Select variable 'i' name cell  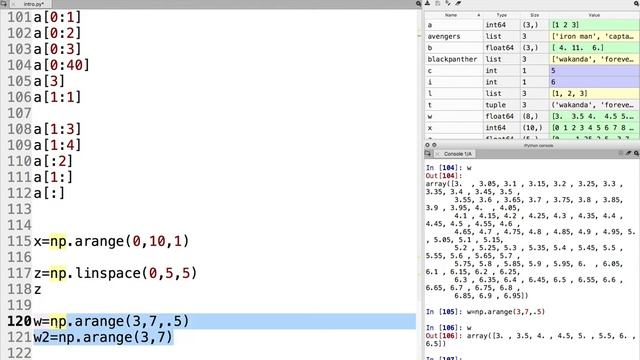pos(453,82)
